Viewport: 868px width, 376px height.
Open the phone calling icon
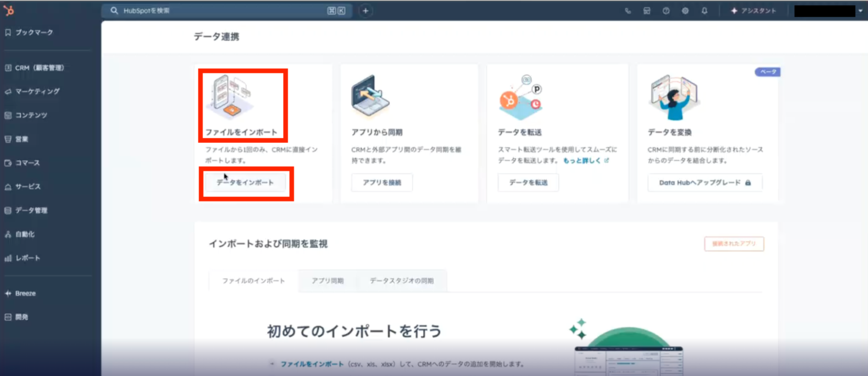pyautogui.click(x=628, y=11)
